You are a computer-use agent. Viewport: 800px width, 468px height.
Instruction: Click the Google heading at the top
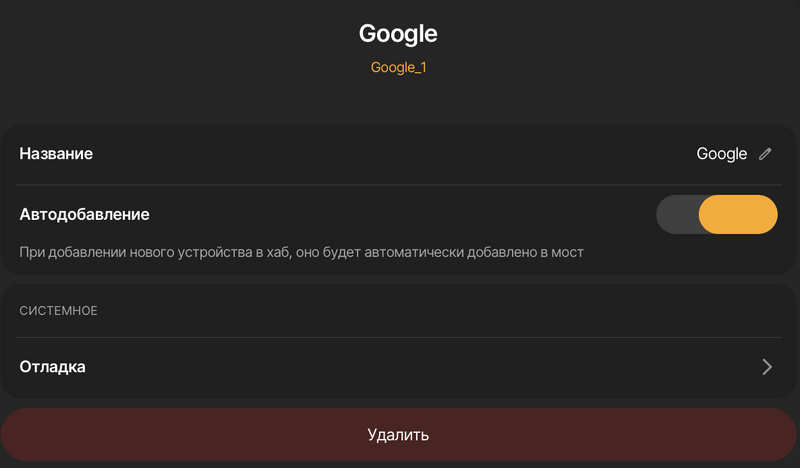point(398,33)
